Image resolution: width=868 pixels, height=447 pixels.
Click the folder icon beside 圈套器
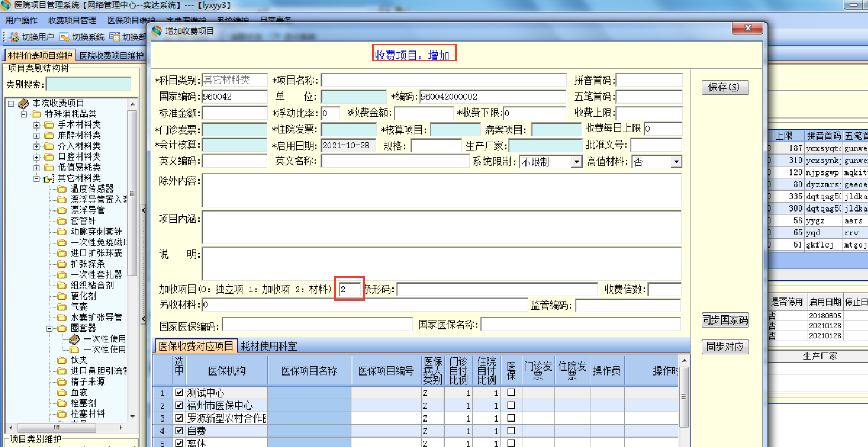pyautogui.click(x=62, y=328)
